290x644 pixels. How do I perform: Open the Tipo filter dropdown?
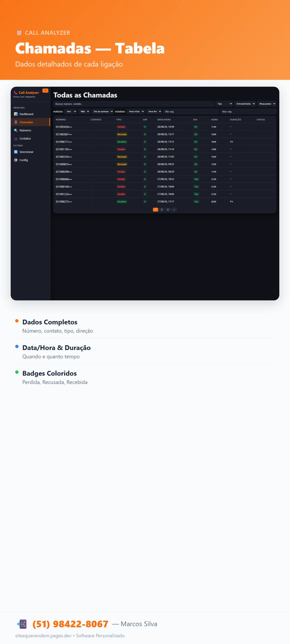coord(224,104)
